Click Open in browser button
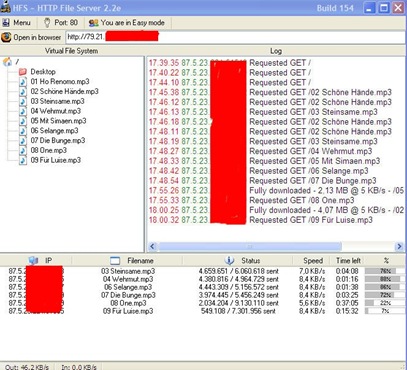Screen dimensions: 407x370 click(31, 37)
